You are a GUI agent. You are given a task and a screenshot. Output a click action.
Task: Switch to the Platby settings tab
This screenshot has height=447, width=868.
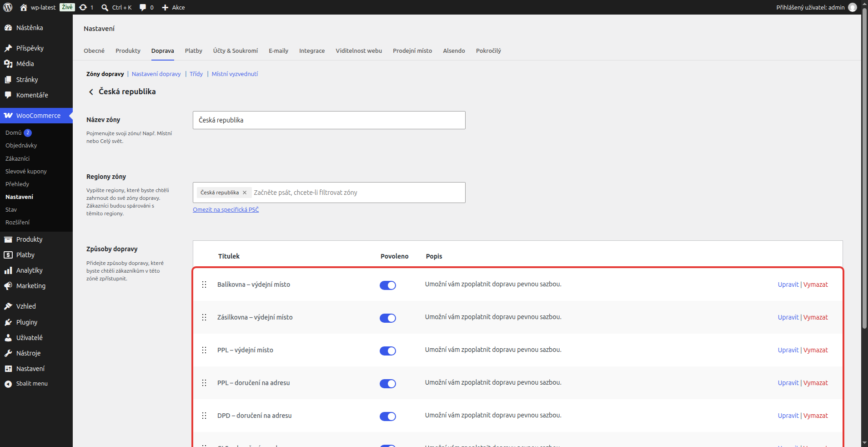[x=194, y=51]
